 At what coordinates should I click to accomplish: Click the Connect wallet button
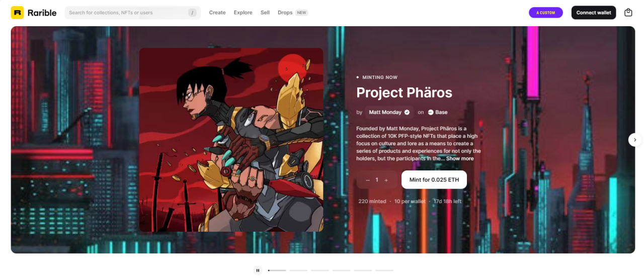pyautogui.click(x=594, y=13)
